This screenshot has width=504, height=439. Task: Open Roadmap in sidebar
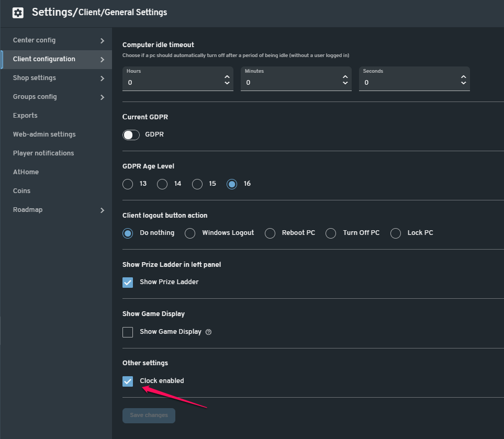coord(56,210)
